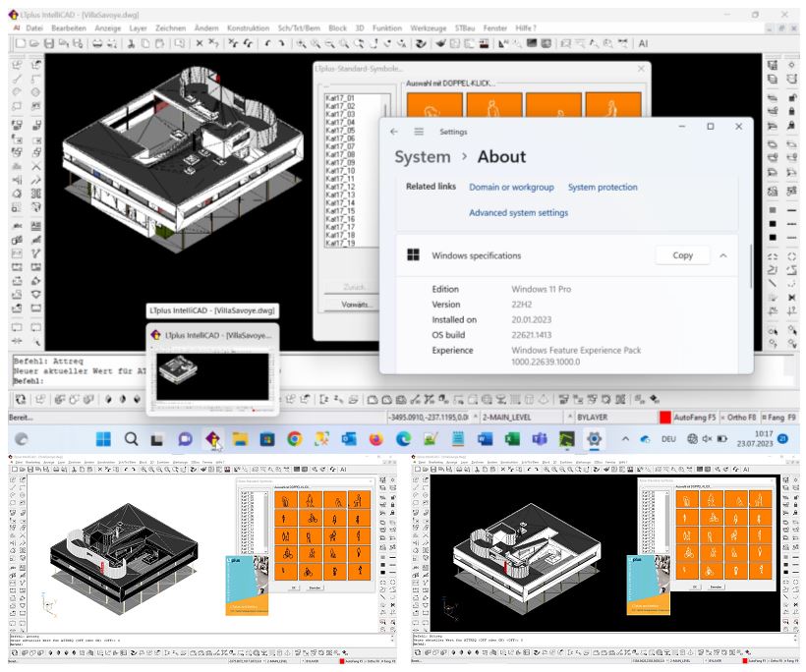806x672 pixels.
Task: Click the Settings gear icon in taskbar
Action: pos(594,439)
